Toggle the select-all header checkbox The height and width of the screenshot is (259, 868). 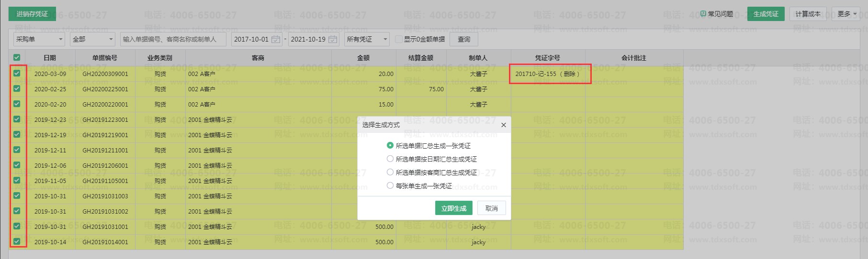click(x=17, y=58)
